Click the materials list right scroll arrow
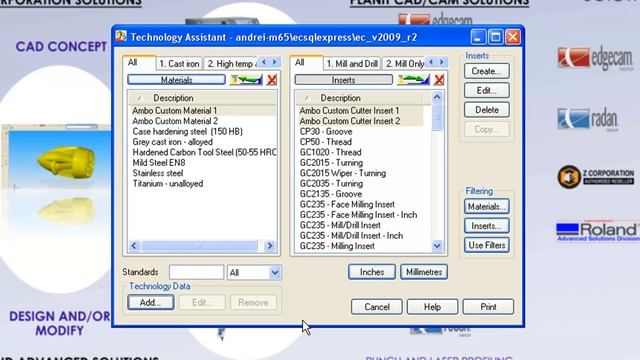Viewport: 640px width, 360px height. tap(269, 246)
